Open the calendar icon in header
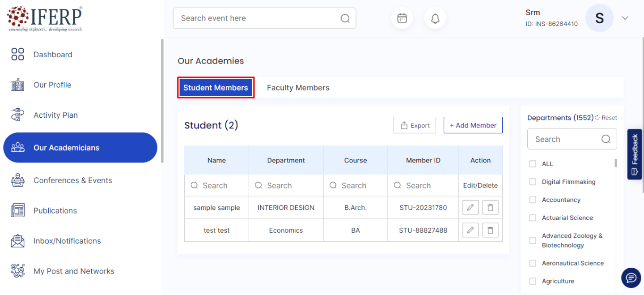 pyautogui.click(x=402, y=18)
